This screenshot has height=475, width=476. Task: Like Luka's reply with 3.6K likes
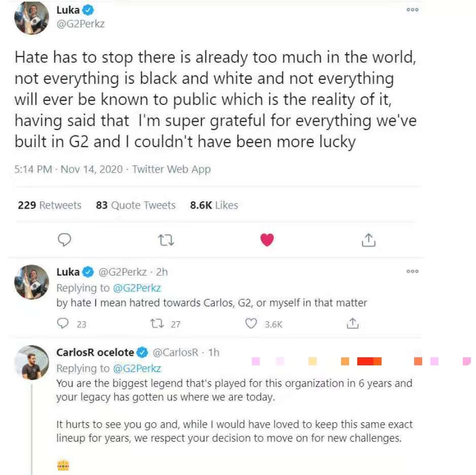[251, 323]
